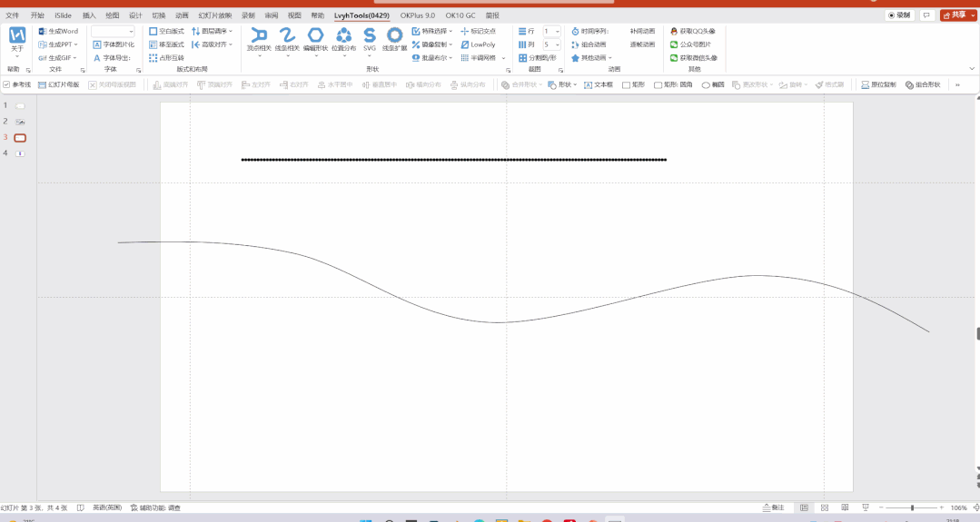Insert a 文本框 text box
This screenshot has height=522, width=980.
[x=599, y=85]
